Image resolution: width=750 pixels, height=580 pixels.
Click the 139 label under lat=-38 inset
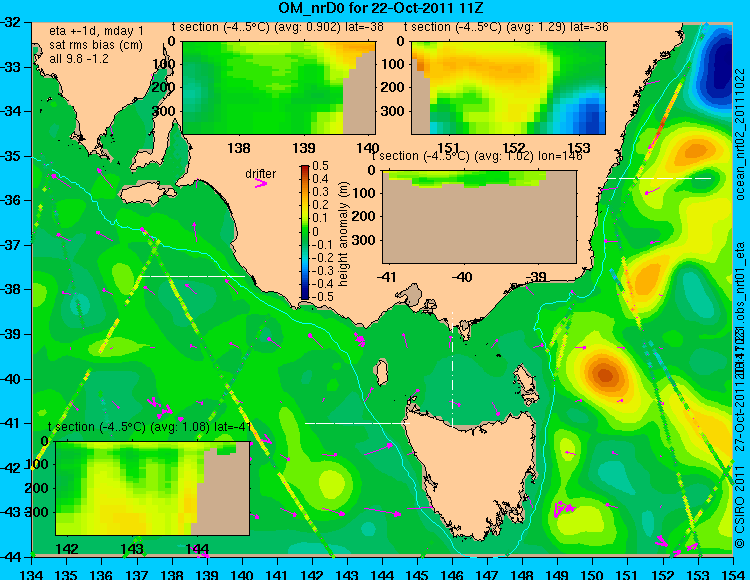coord(304,148)
